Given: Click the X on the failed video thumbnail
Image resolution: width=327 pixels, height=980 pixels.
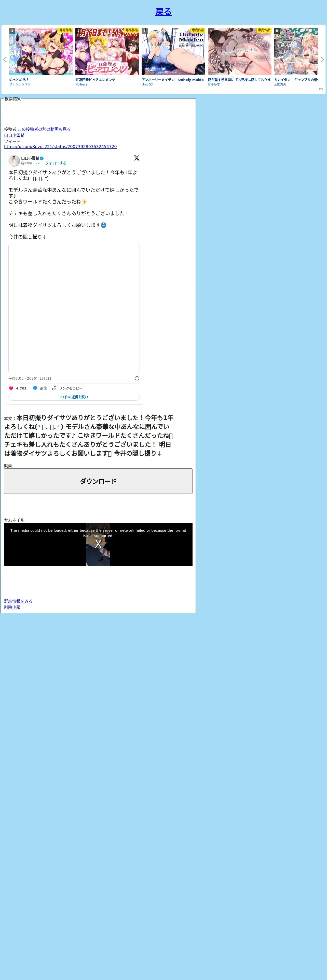Looking at the screenshot, I should tap(98, 544).
